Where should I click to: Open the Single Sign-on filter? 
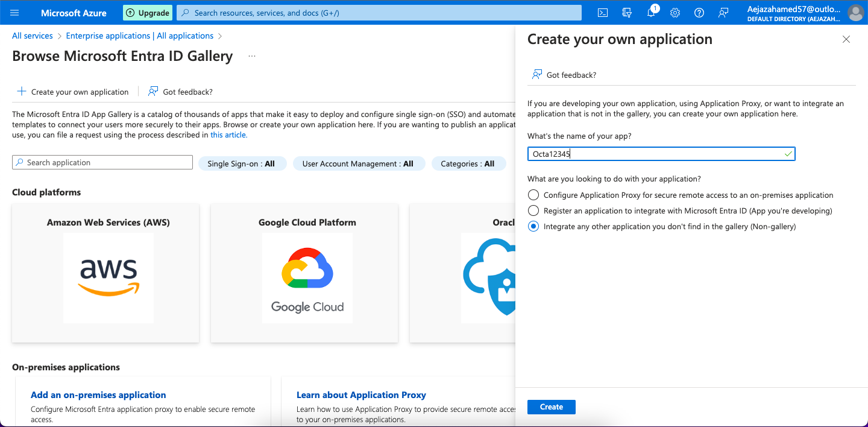click(241, 163)
